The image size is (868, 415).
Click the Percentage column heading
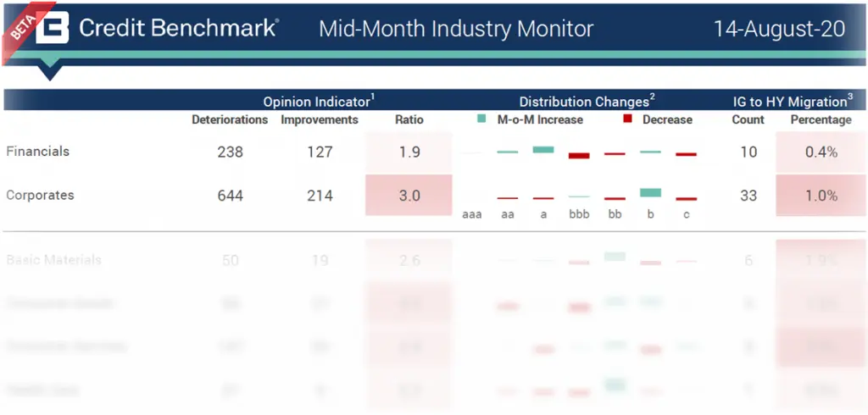point(821,119)
